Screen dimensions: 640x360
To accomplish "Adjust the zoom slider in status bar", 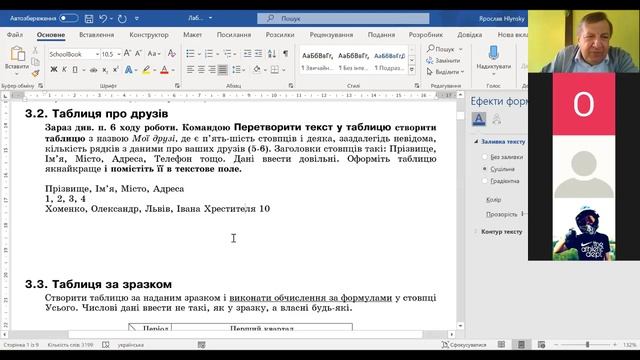I will [x=587, y=345].
